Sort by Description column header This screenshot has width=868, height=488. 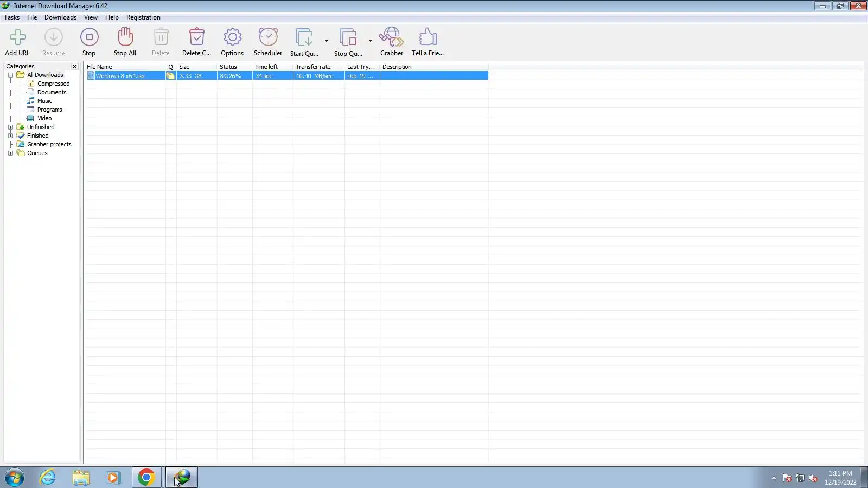pyautogui.click(x=434, y=67)
